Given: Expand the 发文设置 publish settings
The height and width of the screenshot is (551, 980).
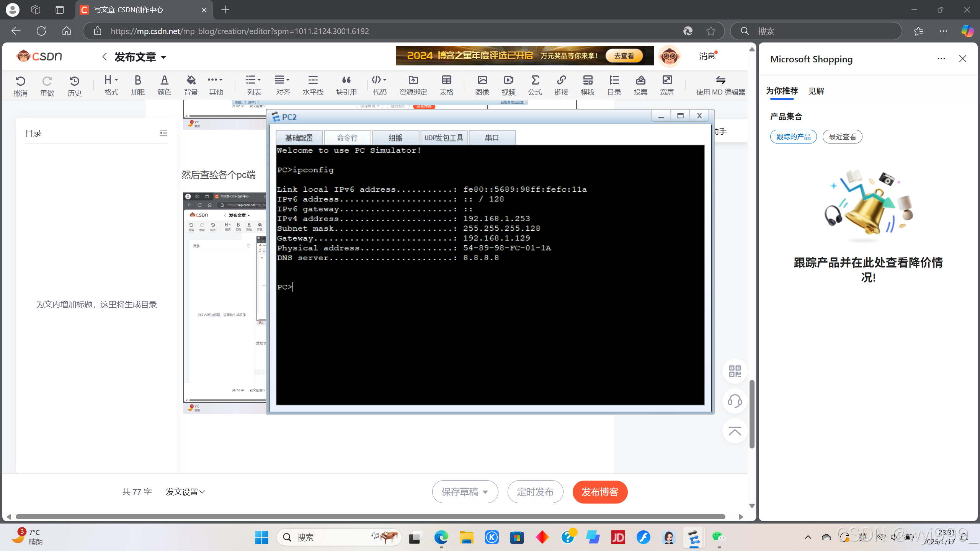Looking at the screenshot, I should pyautogui.click(x=185, y=492).
